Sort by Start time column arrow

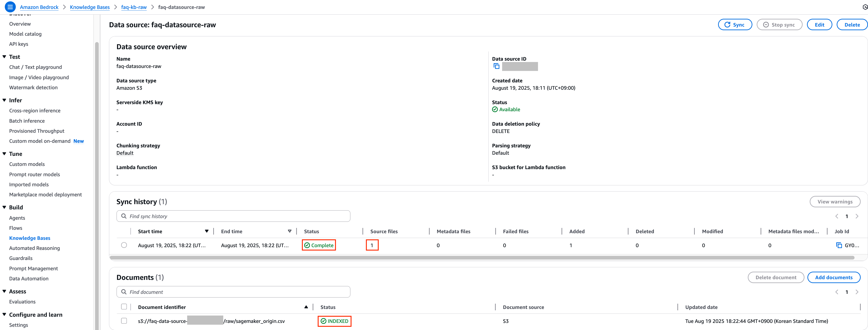click(x=207, y=231)
